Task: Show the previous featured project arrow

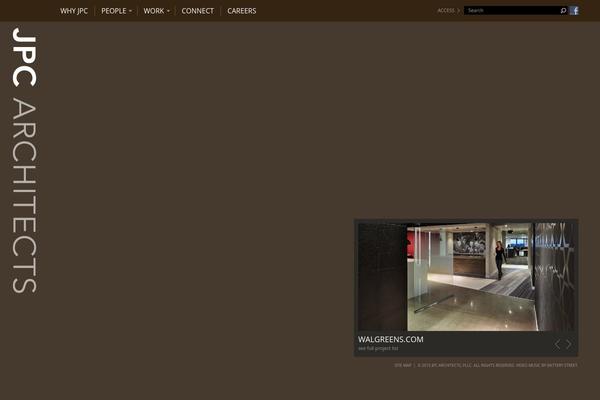Action: [557, 344]
